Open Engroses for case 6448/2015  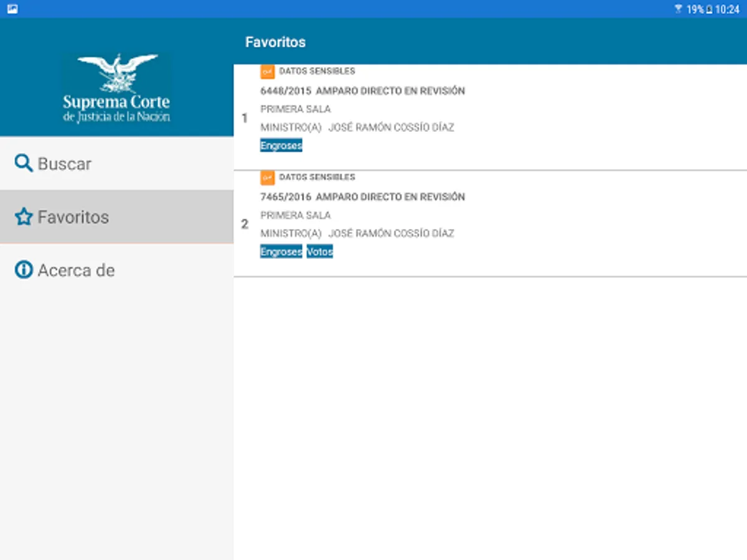pyautogui.click(x=281, y=146)
